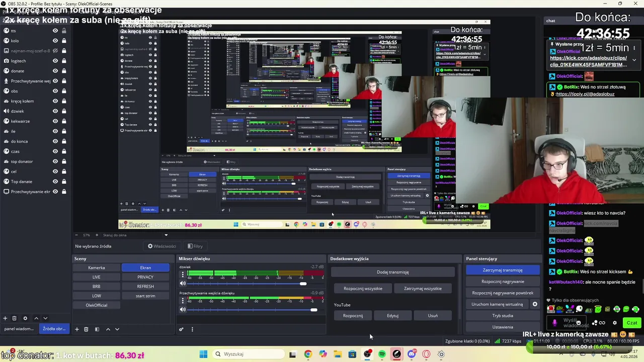Viewport: 644px width, 362px height.
Task: Unlock the Top danate source lock
Action: pyautogui.click(x=64, y=182)
